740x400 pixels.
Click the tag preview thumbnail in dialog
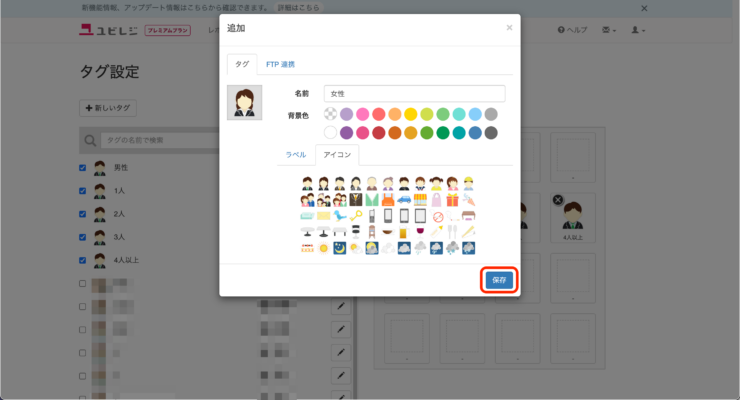coord(244,102)
